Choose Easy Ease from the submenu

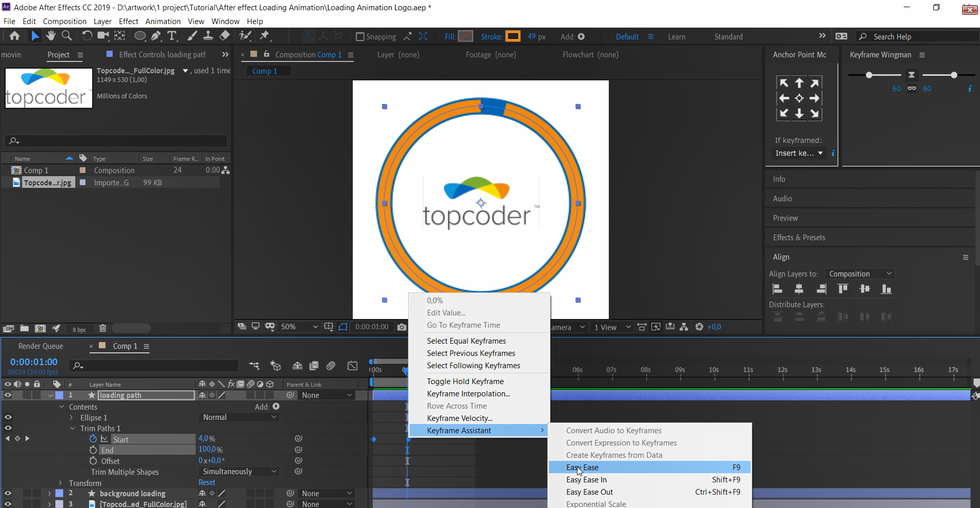(649, 467)
